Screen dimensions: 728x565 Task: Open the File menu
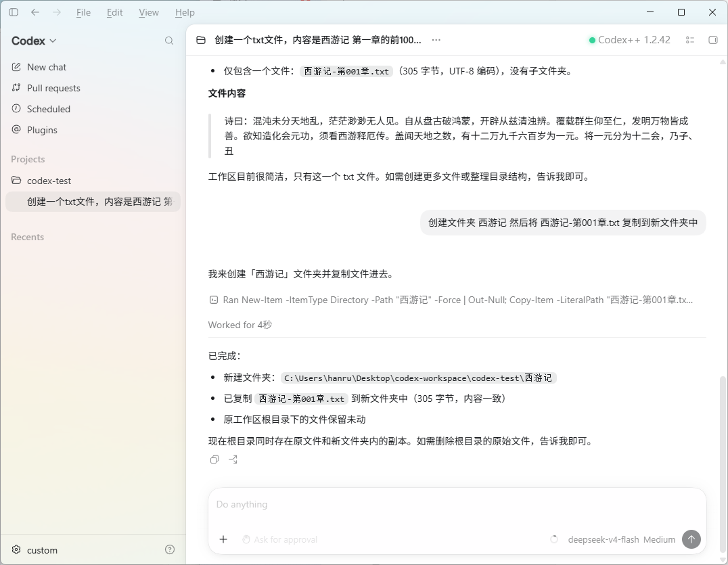84,13
